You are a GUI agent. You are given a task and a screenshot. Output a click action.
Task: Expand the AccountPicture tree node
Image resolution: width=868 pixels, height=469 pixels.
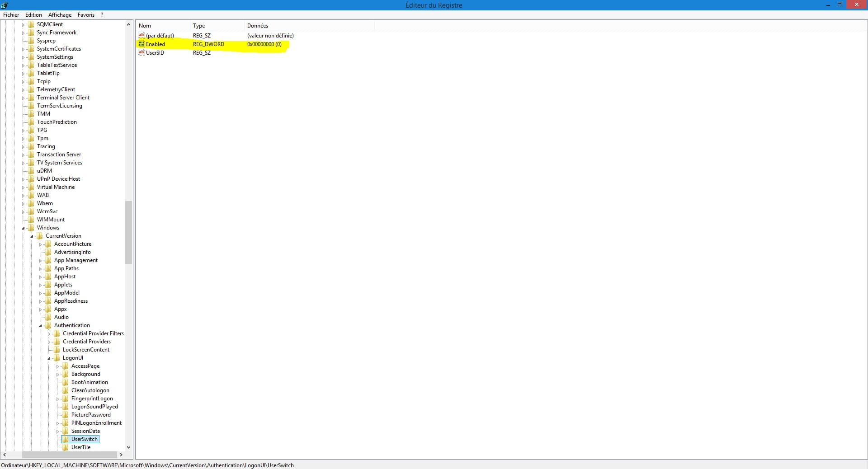tap(40, 244)
